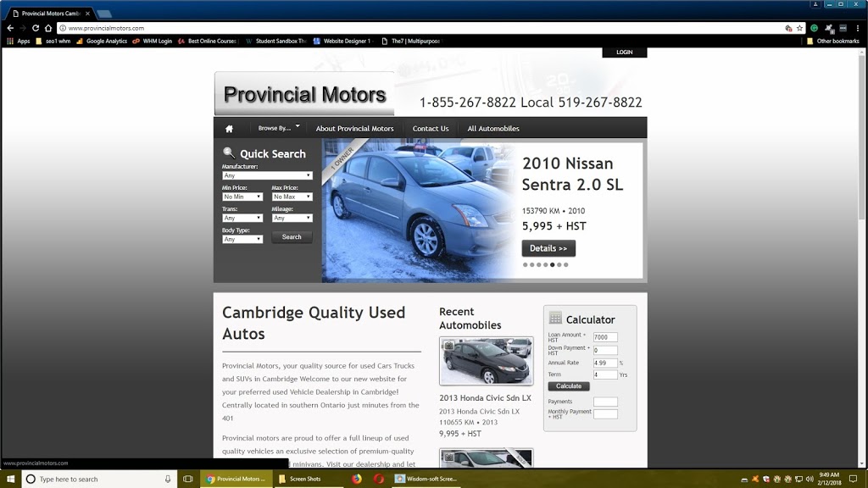This screenshot has width=868, height=488.
Task: Click the Payments result field
Action: tap(605, 402)
